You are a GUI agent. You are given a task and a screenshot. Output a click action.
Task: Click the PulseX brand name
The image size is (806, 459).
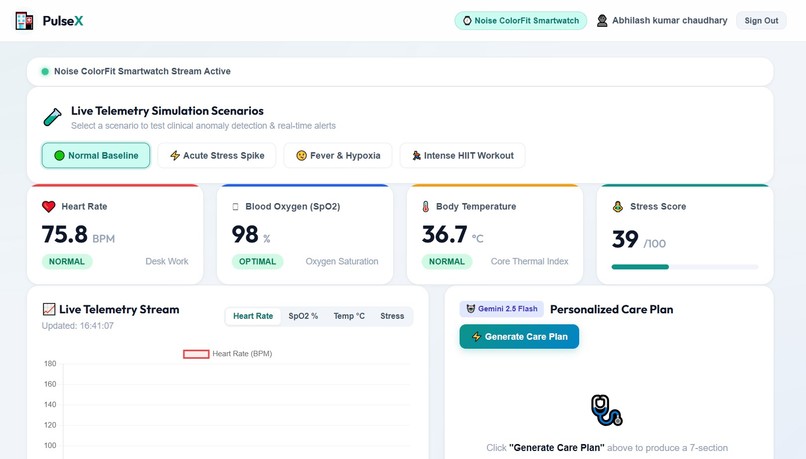point(63,21)
